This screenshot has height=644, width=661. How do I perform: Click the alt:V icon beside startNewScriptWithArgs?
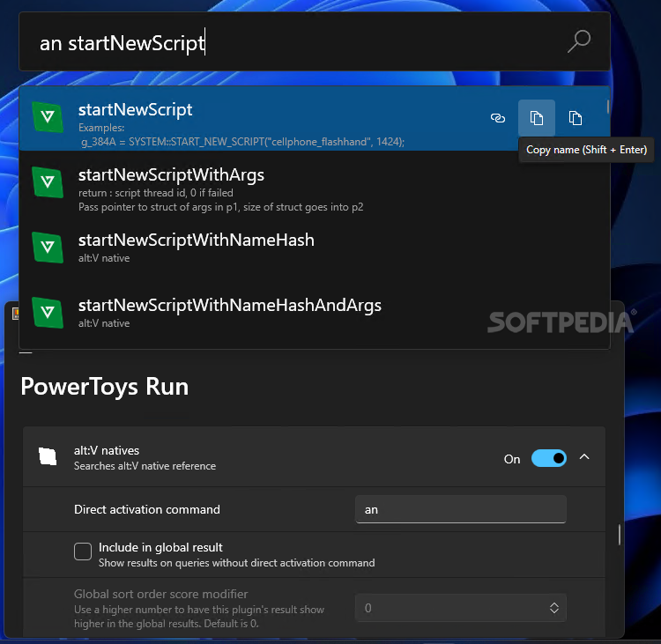click(x=48, y=182)
